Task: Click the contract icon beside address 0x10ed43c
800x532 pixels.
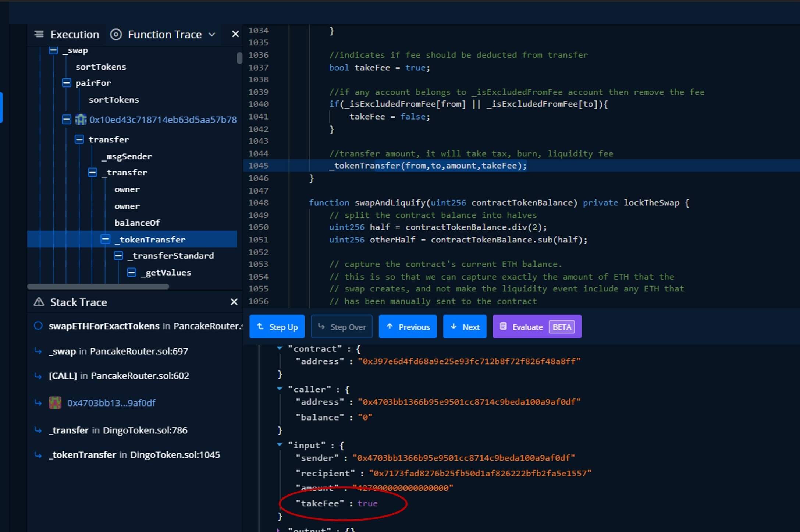Action: (81, 120)
